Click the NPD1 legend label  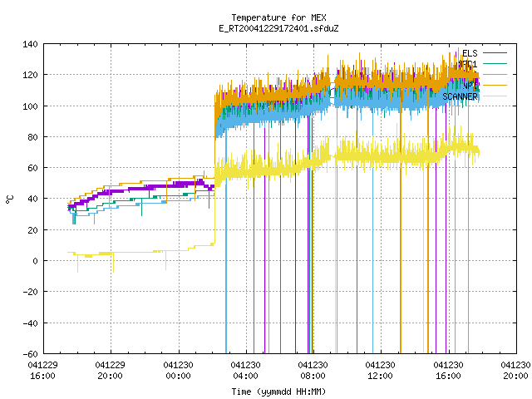click(467, 64)
